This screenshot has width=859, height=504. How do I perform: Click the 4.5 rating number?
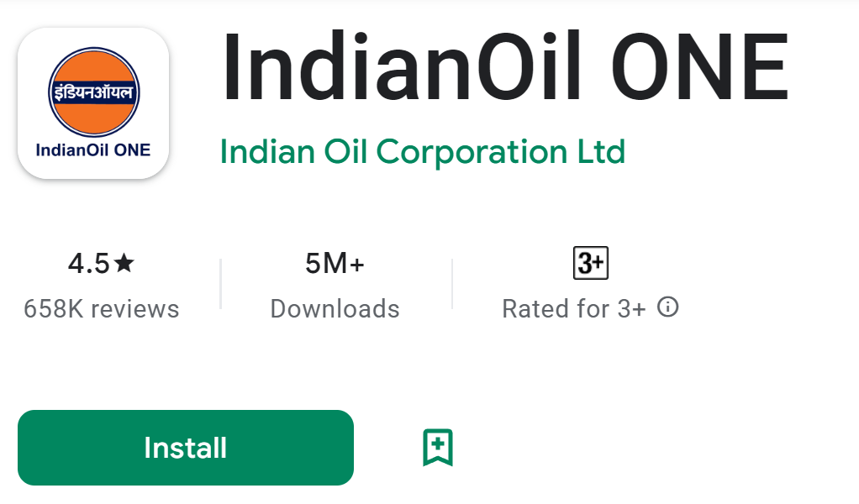tap(89, 265)
